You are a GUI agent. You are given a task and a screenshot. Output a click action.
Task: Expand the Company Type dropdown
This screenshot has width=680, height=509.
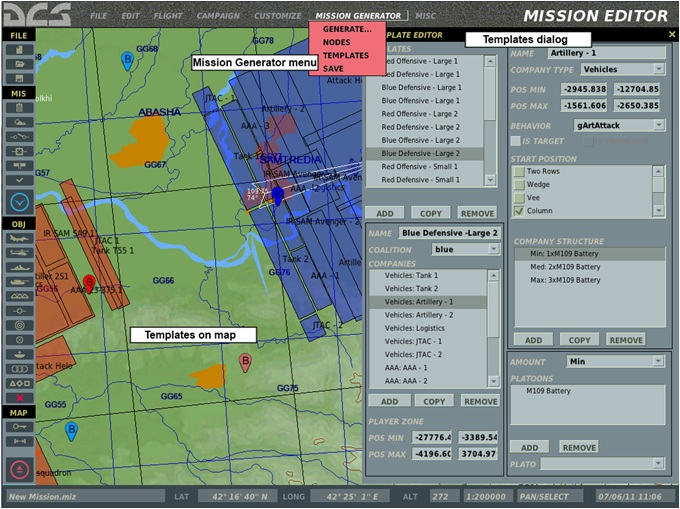click(658, 69)
